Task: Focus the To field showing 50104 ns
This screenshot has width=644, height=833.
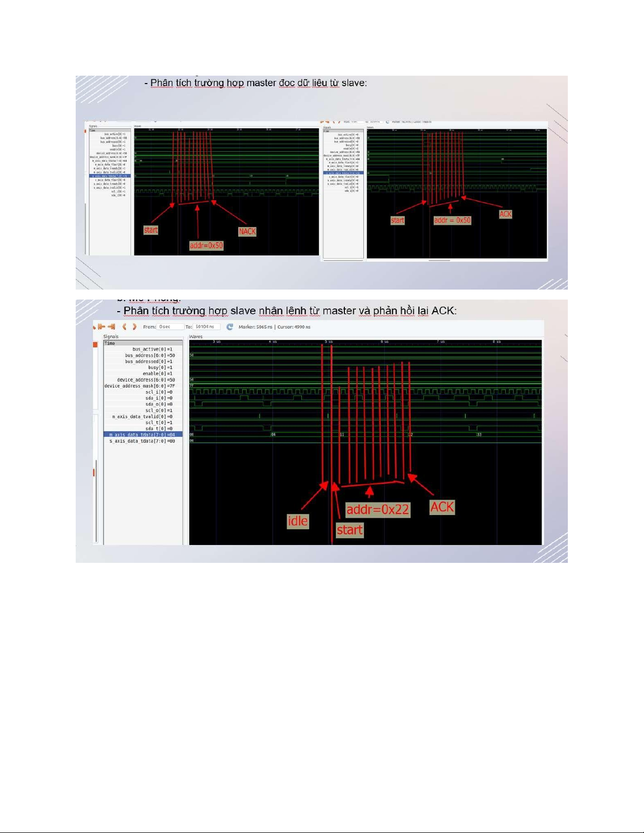Action: 207,327
